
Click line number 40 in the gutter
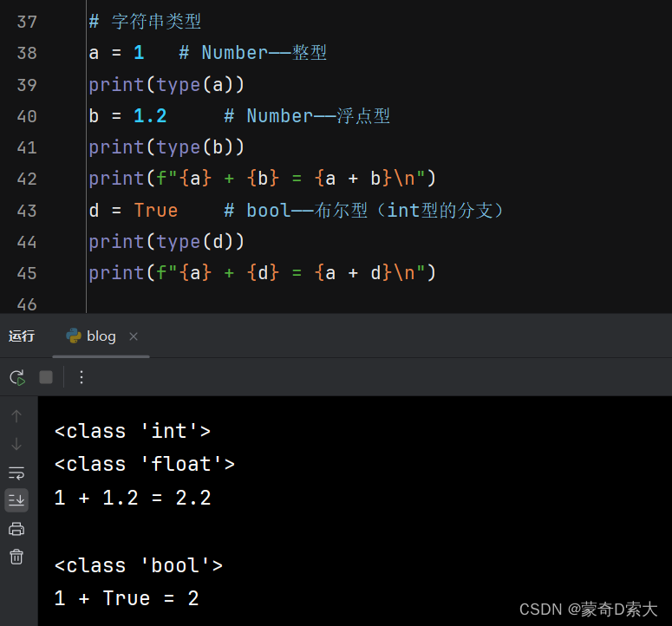[x=27, y=116]
